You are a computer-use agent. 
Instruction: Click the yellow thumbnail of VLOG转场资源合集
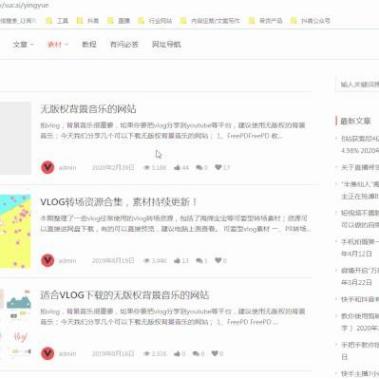[x=15, y=231]
